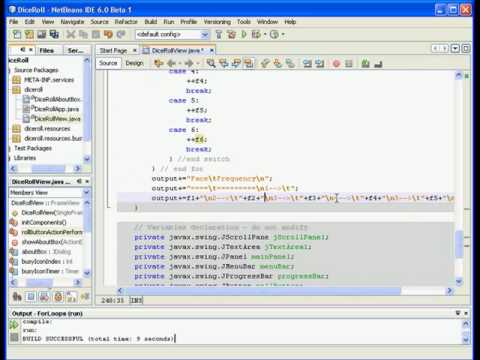Toggle Show Fields filter in Navigator
The height and width of the screenshot is (360, 480).
pyautogui.click(x=31, y=296)
